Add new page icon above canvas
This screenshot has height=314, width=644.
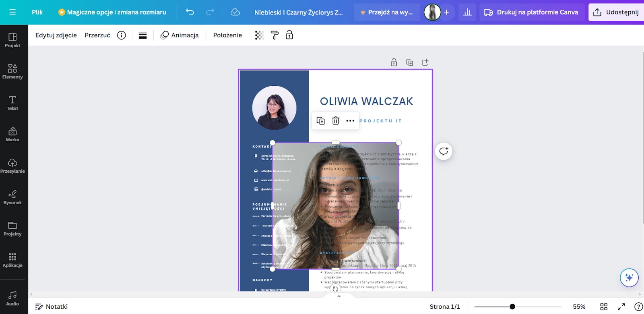[425, 62]
